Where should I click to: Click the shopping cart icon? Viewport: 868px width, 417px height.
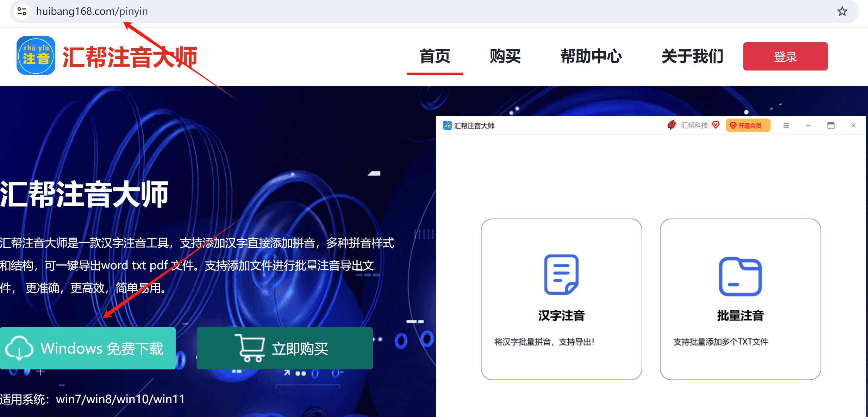click(x=250, y=348)
